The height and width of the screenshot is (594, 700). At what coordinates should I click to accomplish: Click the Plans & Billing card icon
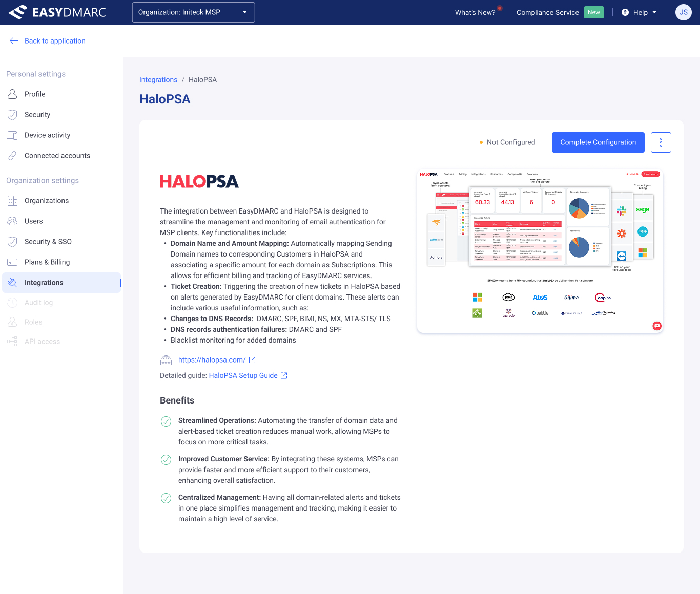(12, 262)
